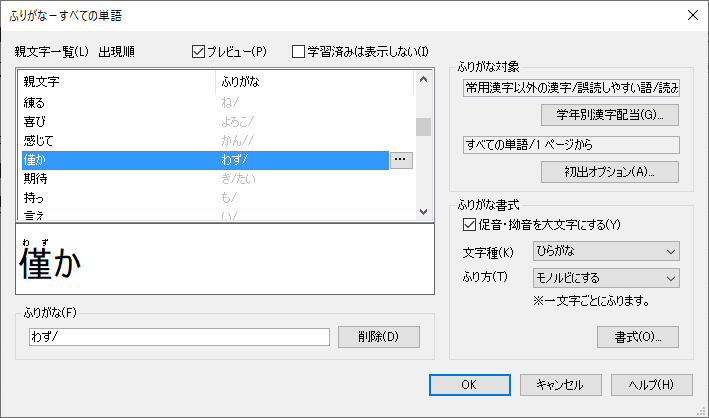
Task: Open 初出オプション(A) settings
Action: 610,171
